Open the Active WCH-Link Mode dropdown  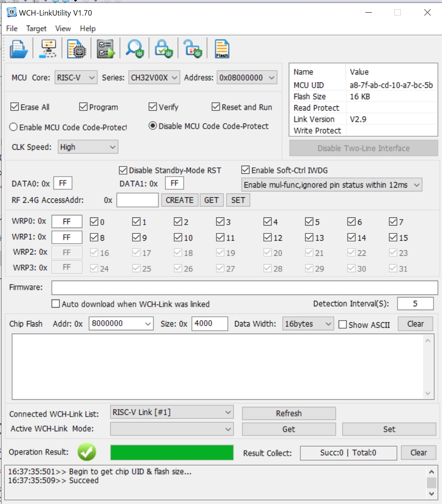[172, 429]
